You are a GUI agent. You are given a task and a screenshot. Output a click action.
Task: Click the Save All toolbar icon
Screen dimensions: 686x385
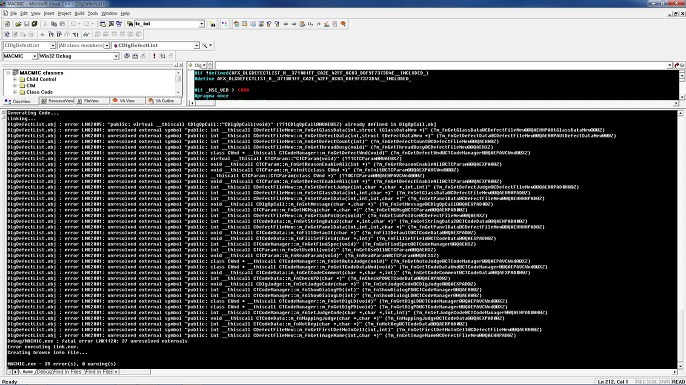pos(34,24)
